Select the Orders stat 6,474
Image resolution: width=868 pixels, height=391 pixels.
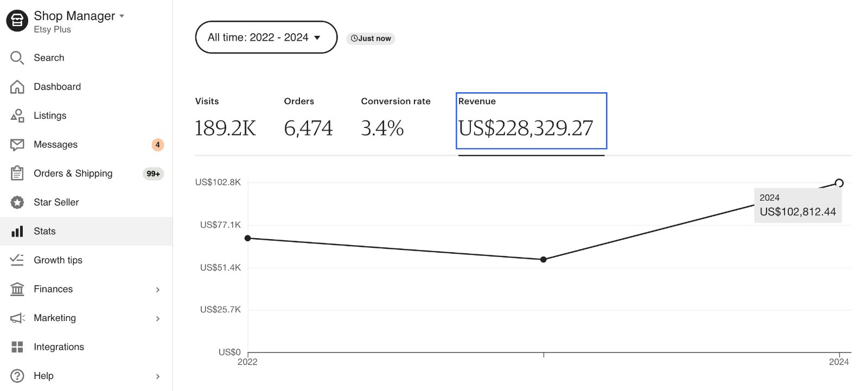(x=308, y=118)
